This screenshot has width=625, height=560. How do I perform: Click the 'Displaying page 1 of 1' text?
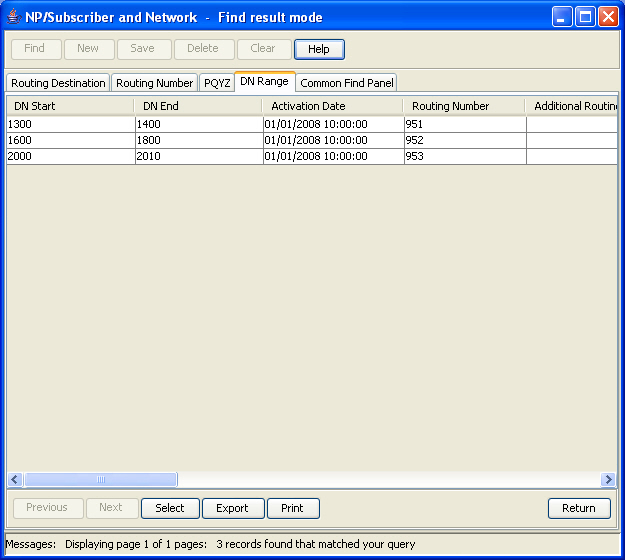(136, 544)
